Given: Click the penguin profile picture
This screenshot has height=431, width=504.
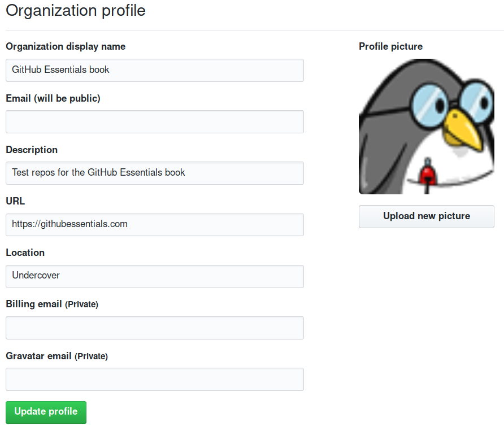Looking at the screenshot, I should pos(427,127).
